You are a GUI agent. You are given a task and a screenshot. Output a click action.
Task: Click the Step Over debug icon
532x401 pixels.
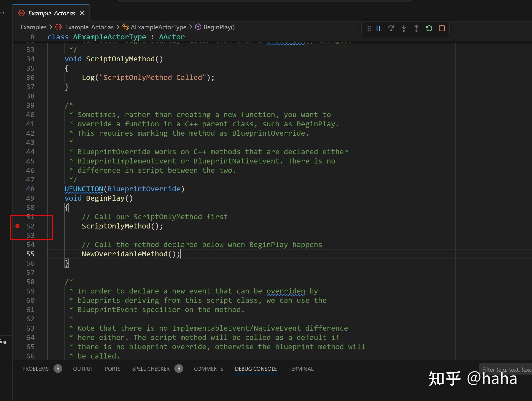tap(391, 28)
